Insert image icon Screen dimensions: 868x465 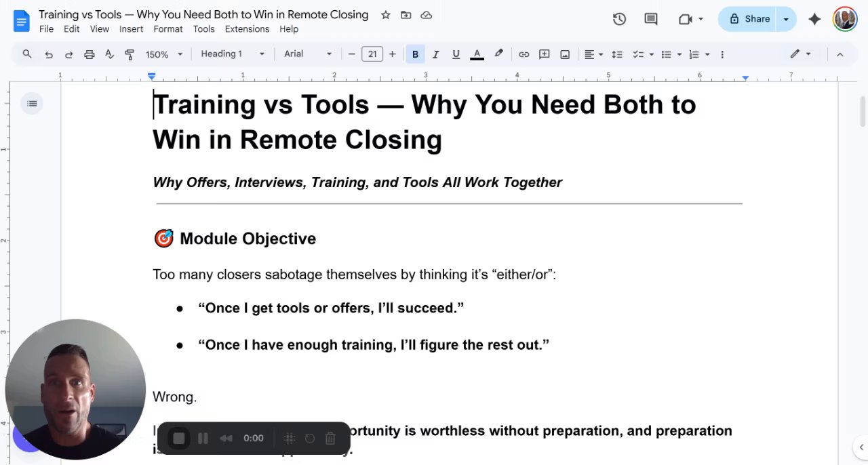(x=565, y=54)
